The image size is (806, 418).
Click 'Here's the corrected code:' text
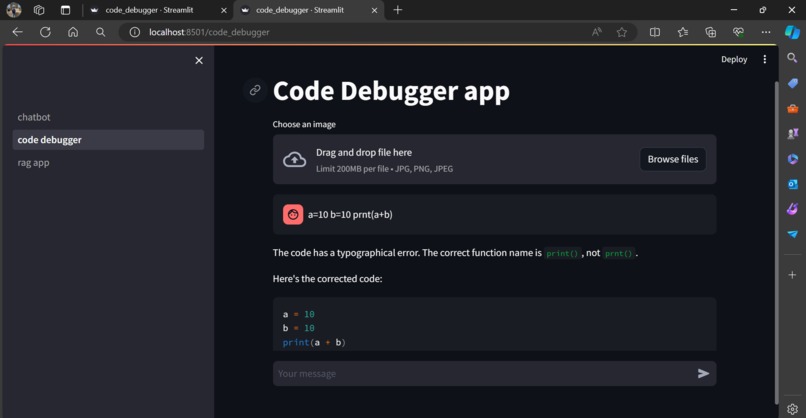tap(327, 279)
